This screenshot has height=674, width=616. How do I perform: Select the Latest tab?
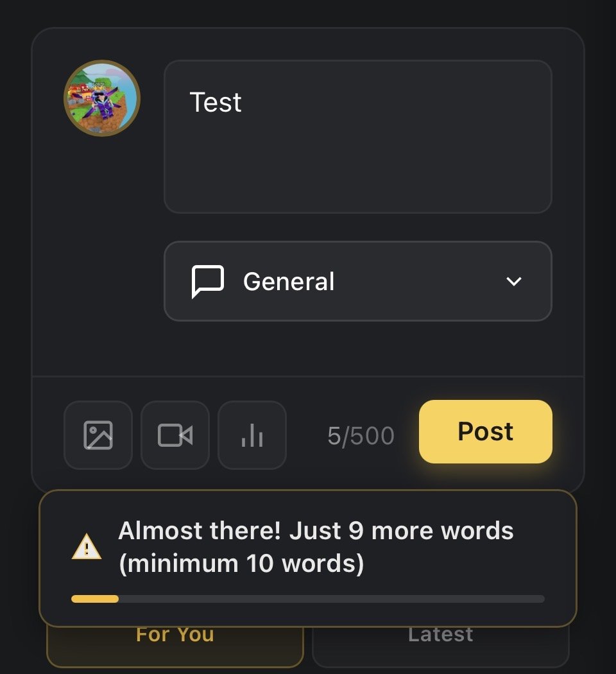coord(440,634)
